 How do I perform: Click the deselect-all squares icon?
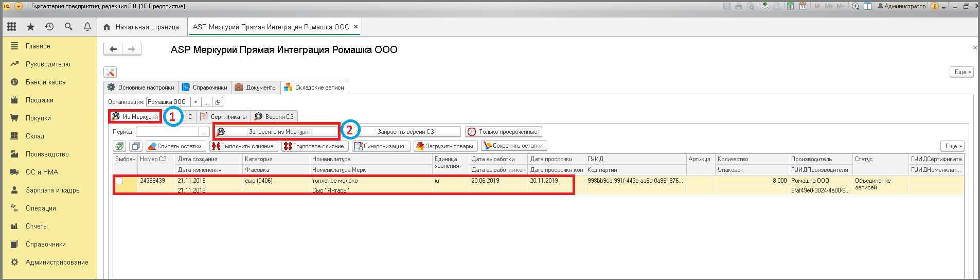coord(135,146)
